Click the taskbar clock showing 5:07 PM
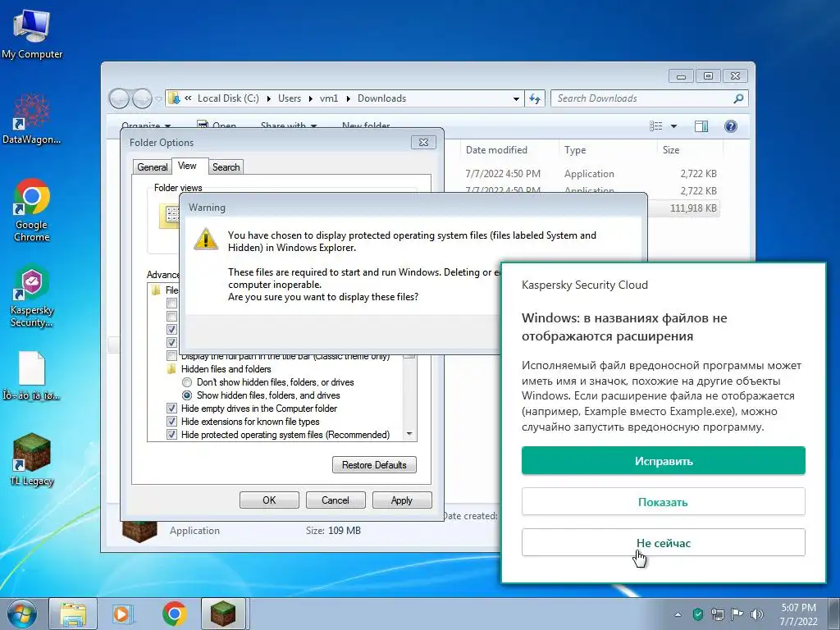This screenshot has height=630, width=840. (x=798, y=614)
